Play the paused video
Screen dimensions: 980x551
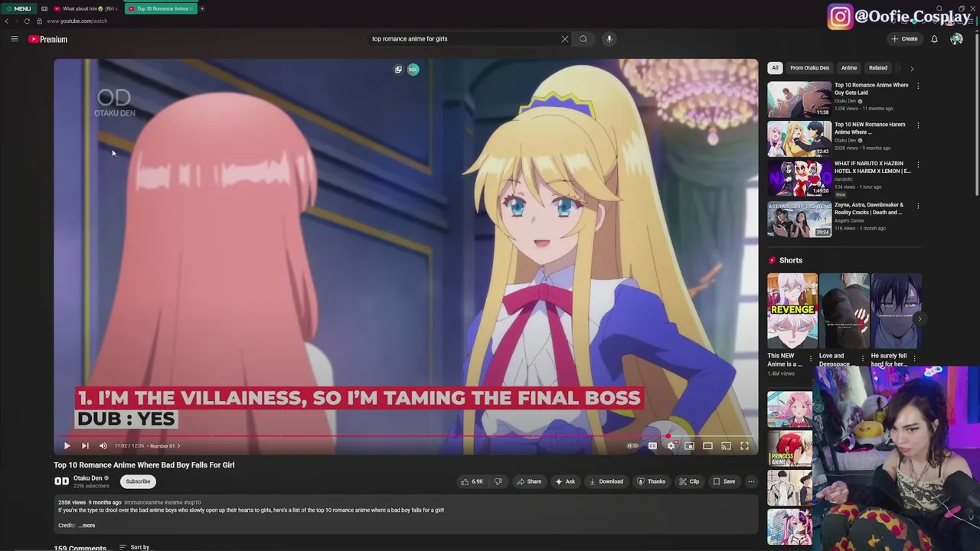point(67,445)
